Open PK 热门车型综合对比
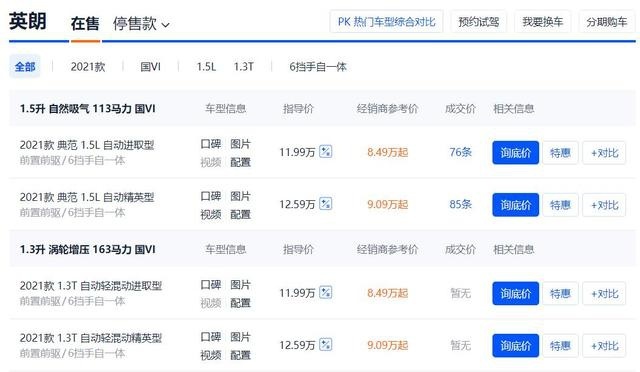 [x=386, y=22]
